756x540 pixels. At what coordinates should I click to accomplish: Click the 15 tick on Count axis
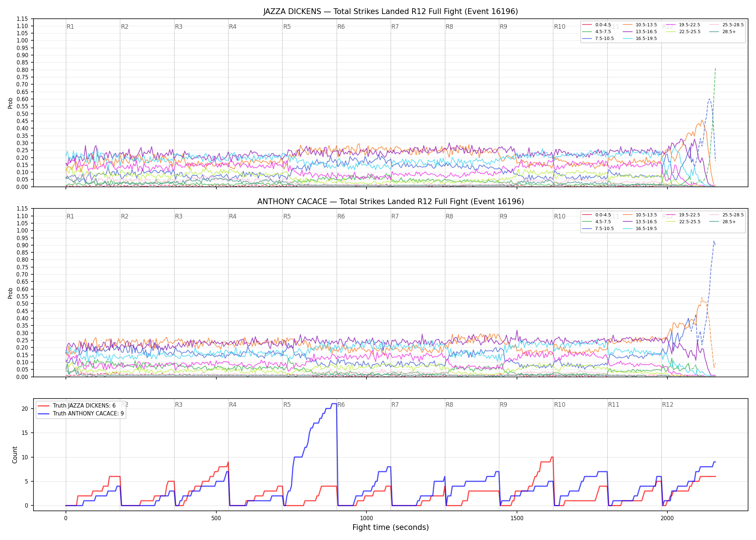pos(25,433)
